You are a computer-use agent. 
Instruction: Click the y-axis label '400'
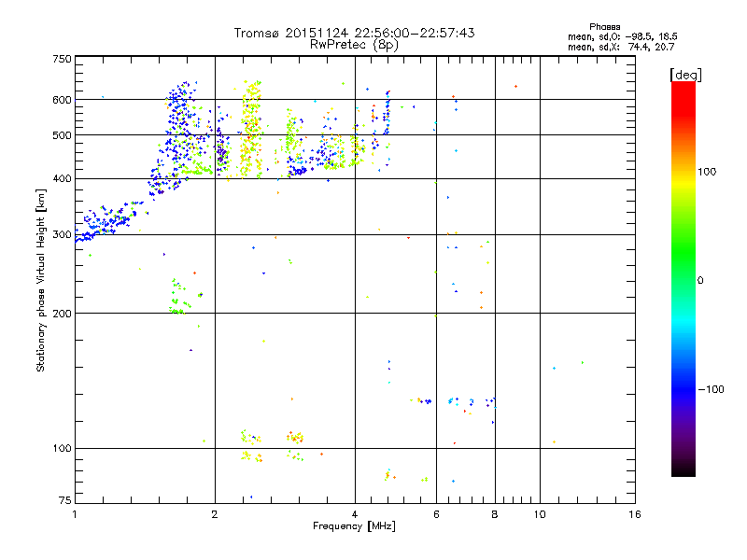click(63, 178)
